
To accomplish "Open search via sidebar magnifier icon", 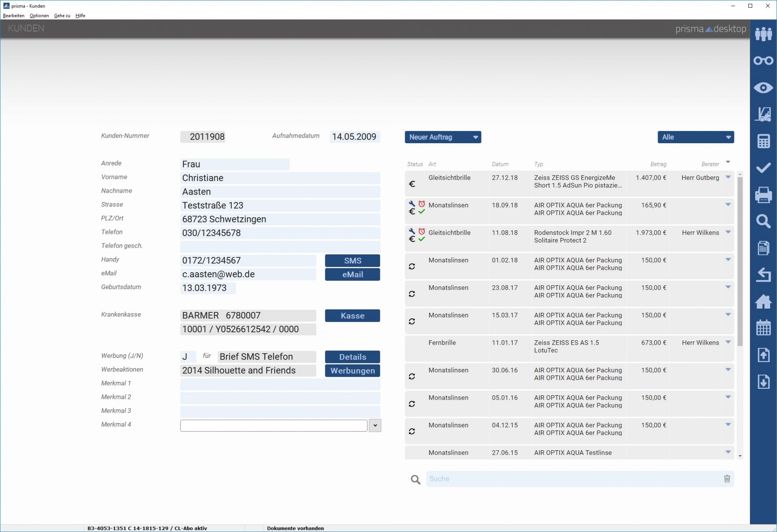I will [763, 221].
